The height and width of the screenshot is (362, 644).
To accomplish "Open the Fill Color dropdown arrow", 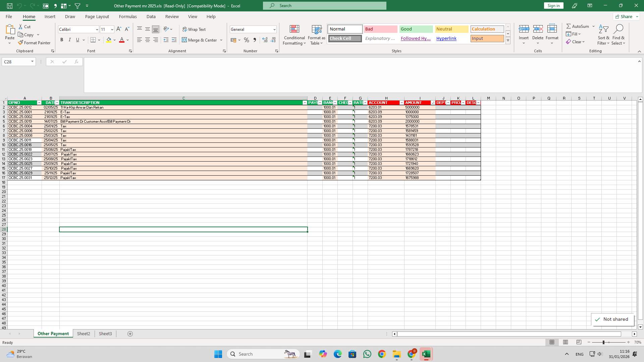I will [x=115, y=40].
